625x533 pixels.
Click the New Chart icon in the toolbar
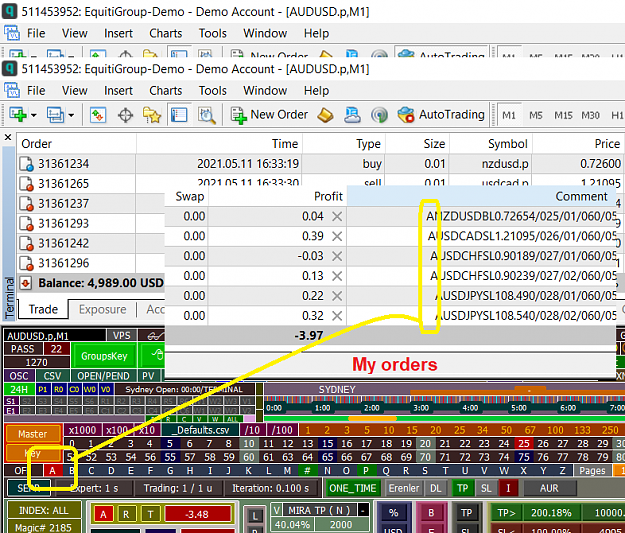(17, 115)
